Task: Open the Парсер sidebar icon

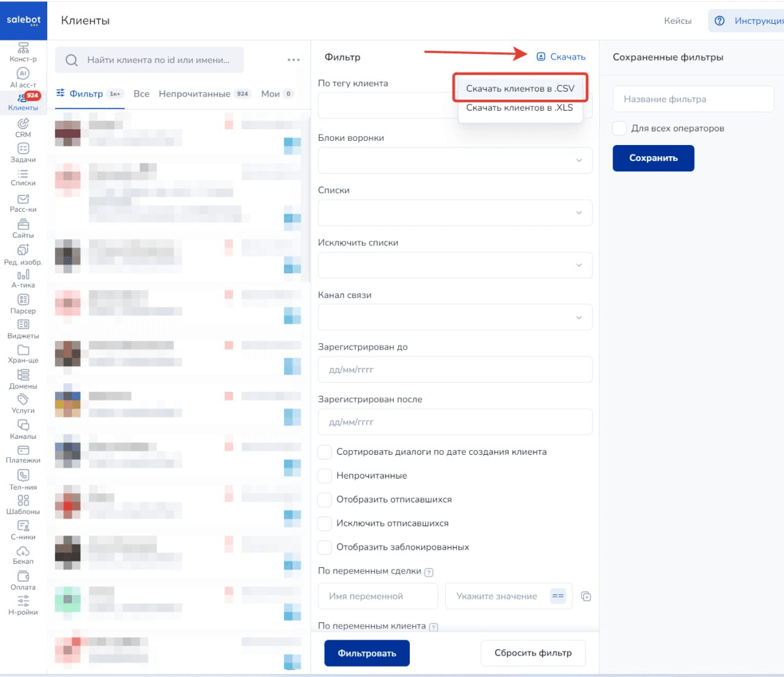Action: point(23,304)
